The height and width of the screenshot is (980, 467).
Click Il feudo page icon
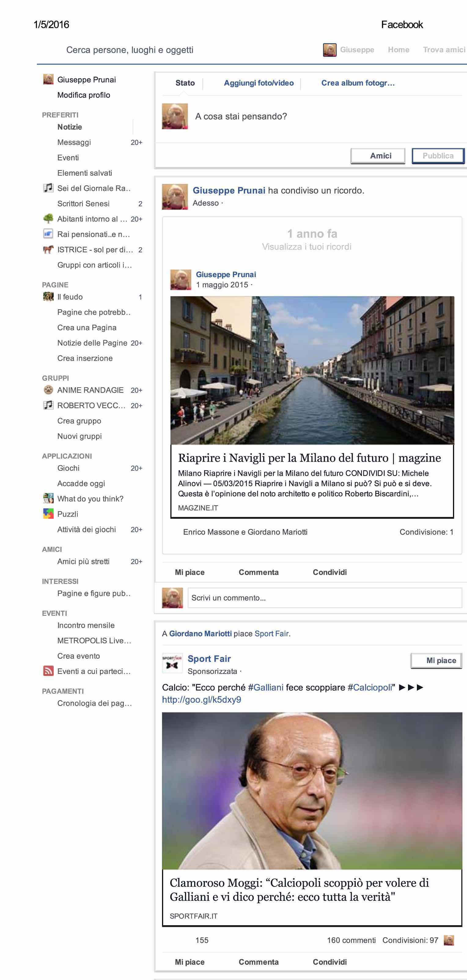click(x=48, y=296)
